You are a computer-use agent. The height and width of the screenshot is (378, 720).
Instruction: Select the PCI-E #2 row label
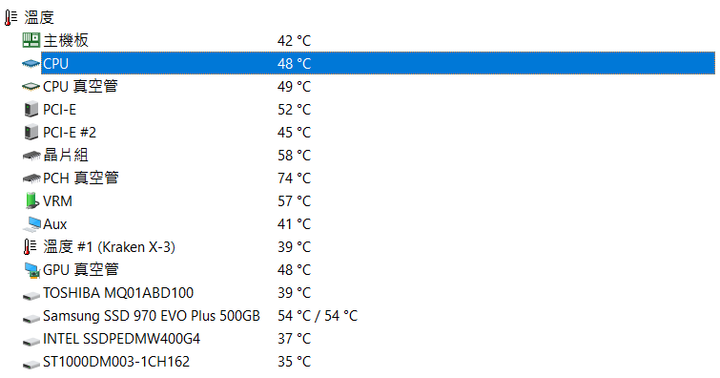69,132
